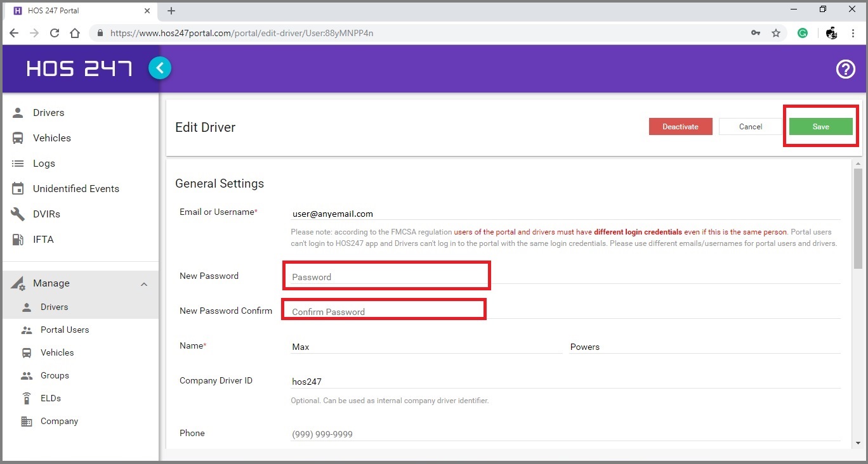
Task: Click the HOS 247 logo
Action: (79, 68)
